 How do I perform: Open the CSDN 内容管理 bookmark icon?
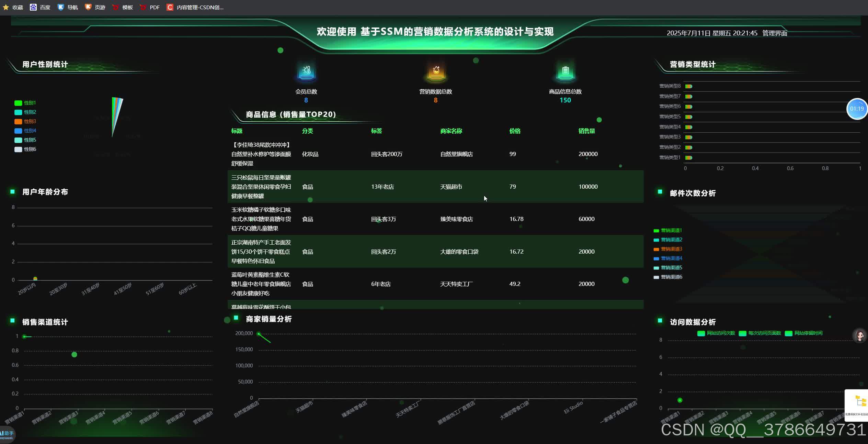click(x=170, y=7)
